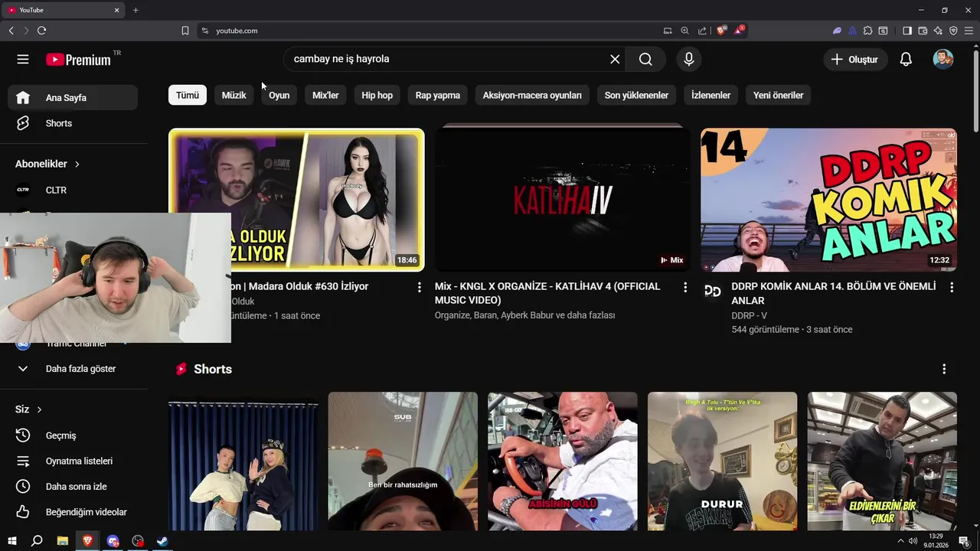Open more options for DDRP Komik Anlar
The width and height of the screenshot is (980, 551).
pyautogui.click(x=952, y=287)
